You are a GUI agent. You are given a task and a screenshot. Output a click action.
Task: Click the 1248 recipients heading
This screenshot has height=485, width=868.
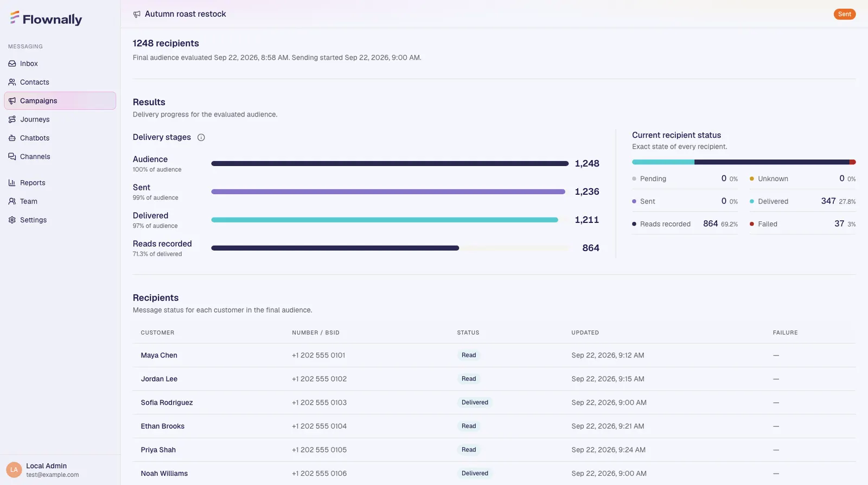coord(166,43)
